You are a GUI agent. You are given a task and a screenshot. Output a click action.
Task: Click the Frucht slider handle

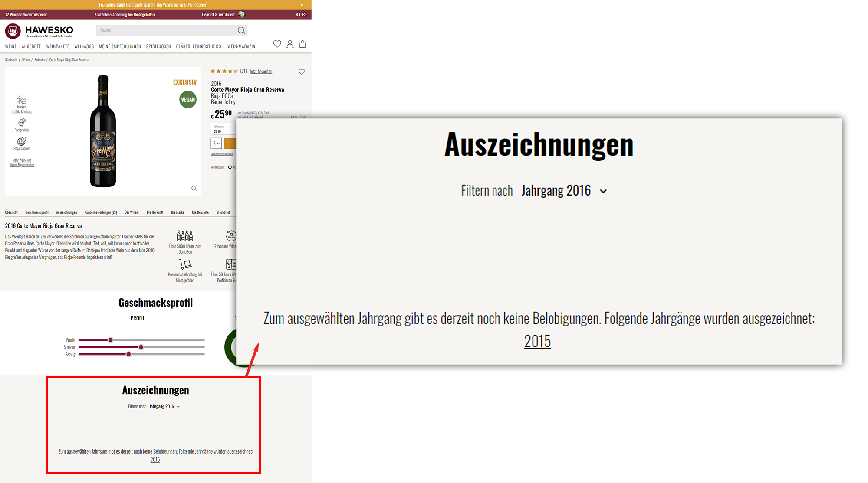pos(111,340)
